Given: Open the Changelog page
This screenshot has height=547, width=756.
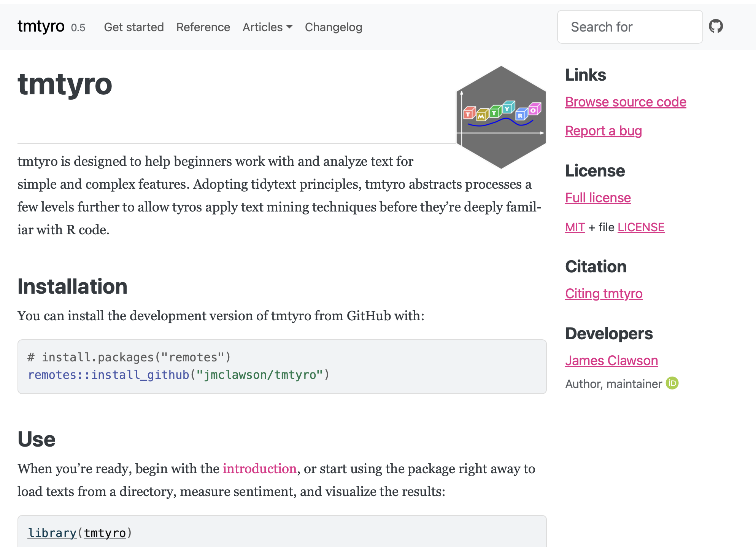Looking at the screenshot, I should click(x=333, y=27).
